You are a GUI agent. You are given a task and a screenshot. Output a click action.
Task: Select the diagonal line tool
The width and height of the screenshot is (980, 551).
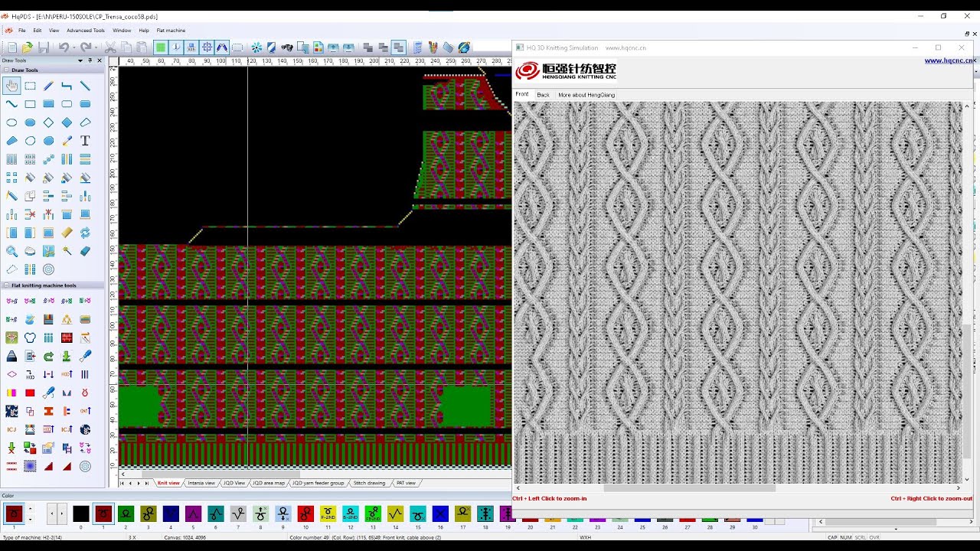coord(85,86)
